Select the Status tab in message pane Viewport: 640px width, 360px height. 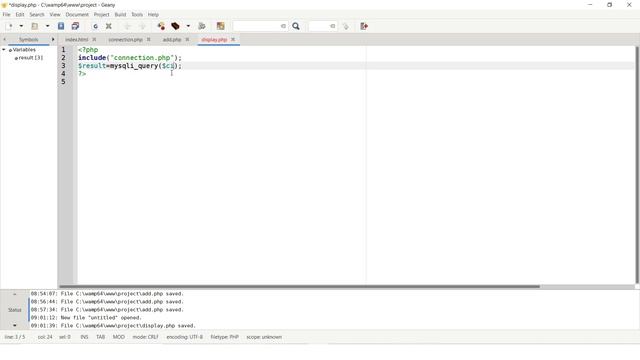pos(14,310)
